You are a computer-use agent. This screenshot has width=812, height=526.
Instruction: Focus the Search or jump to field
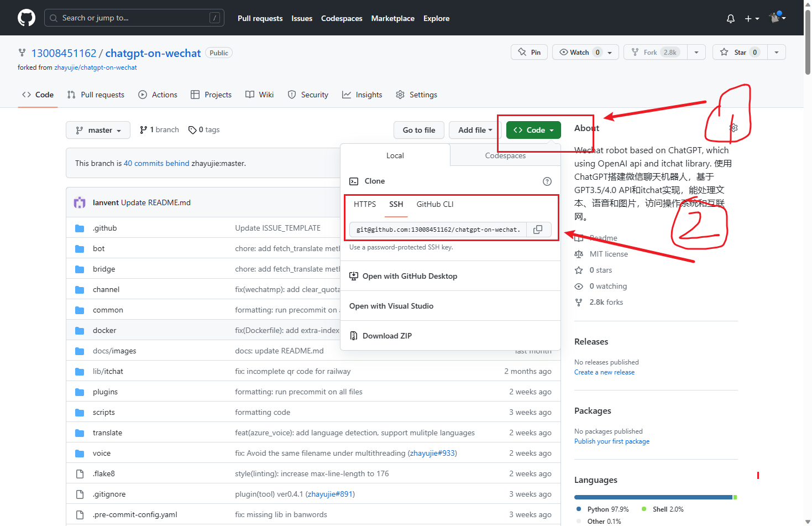point(134,18)
